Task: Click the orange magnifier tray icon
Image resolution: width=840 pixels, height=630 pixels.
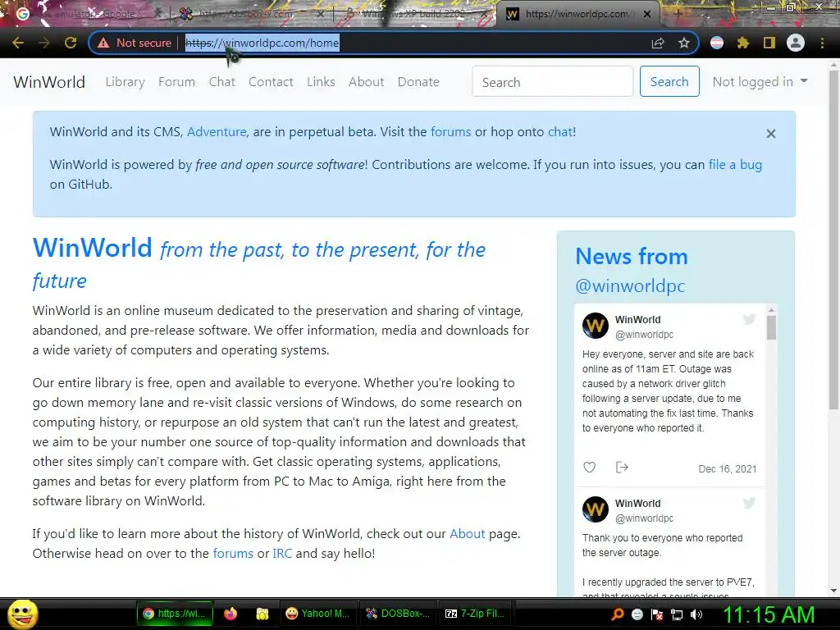Action: click(617, 614)
